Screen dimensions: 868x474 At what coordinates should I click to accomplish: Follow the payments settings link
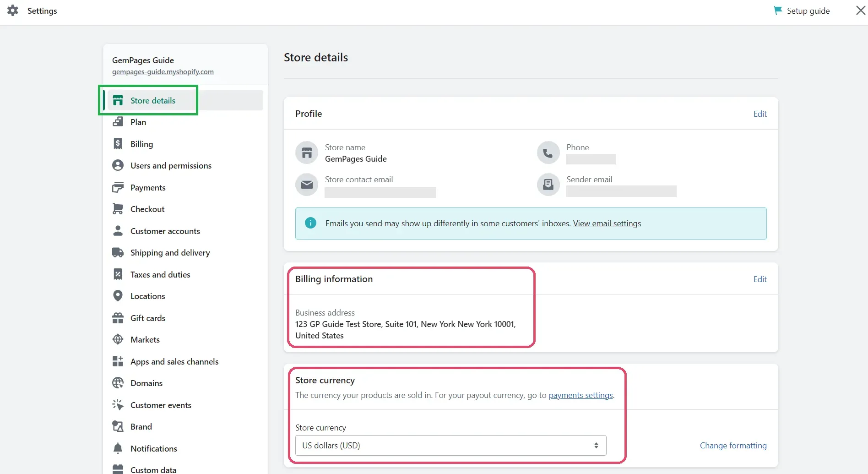[x=580, y=395]
